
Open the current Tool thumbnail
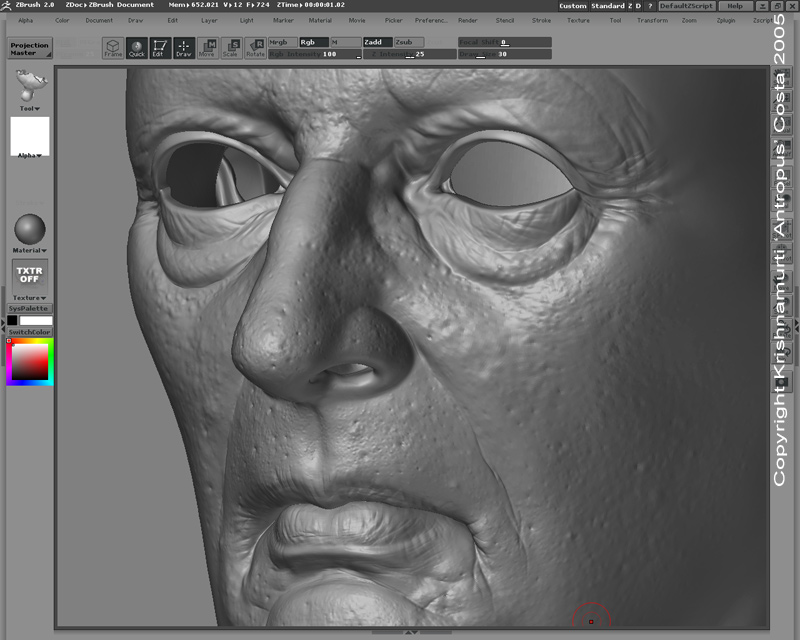point(30,85)
